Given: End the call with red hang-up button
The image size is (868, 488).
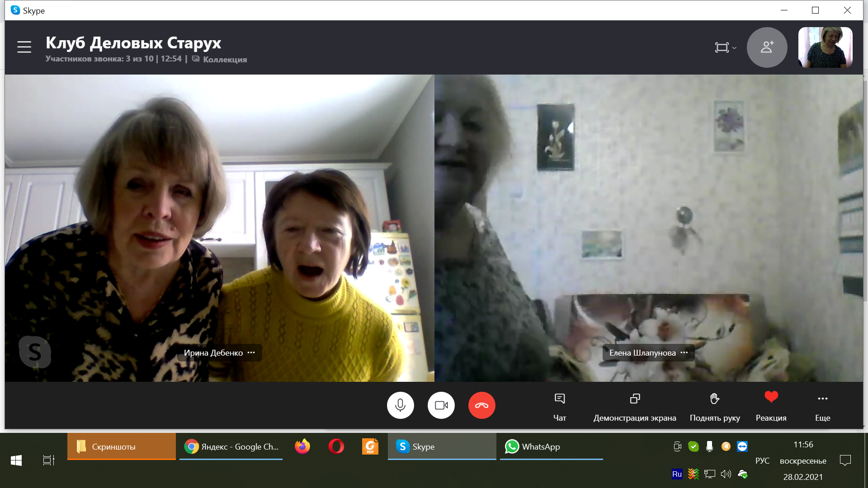Looking at the screenshot, I should pyautogui.click(x=481, y=405).
